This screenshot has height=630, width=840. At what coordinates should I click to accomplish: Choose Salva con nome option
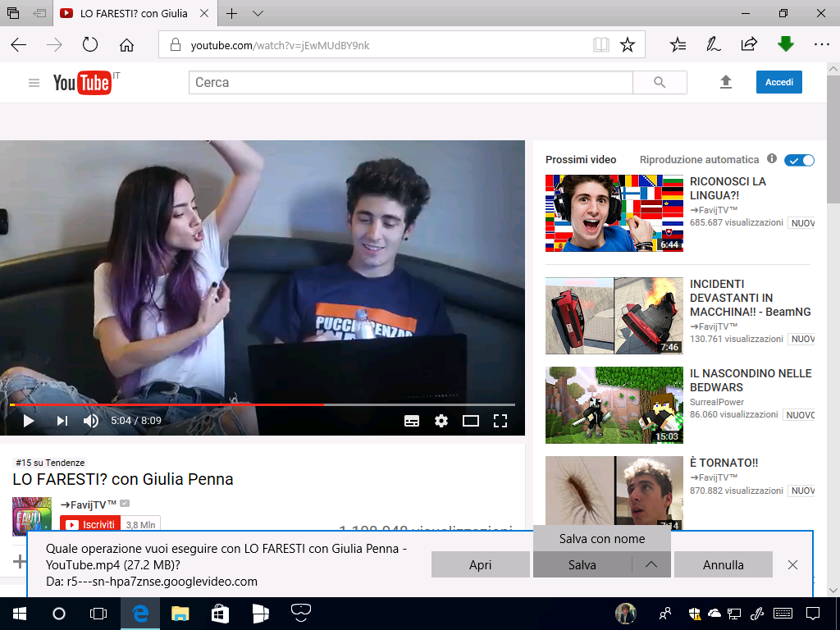click(x=601, y=539)
